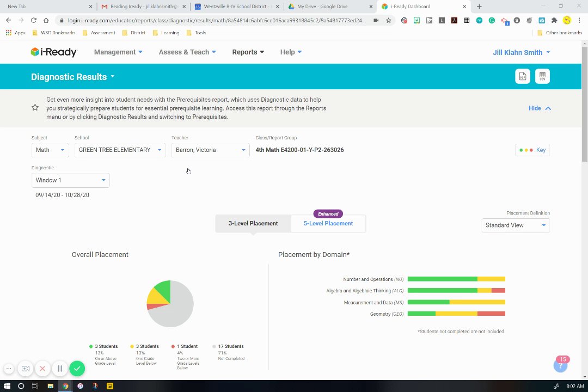Reload the page

coord(33,20)
